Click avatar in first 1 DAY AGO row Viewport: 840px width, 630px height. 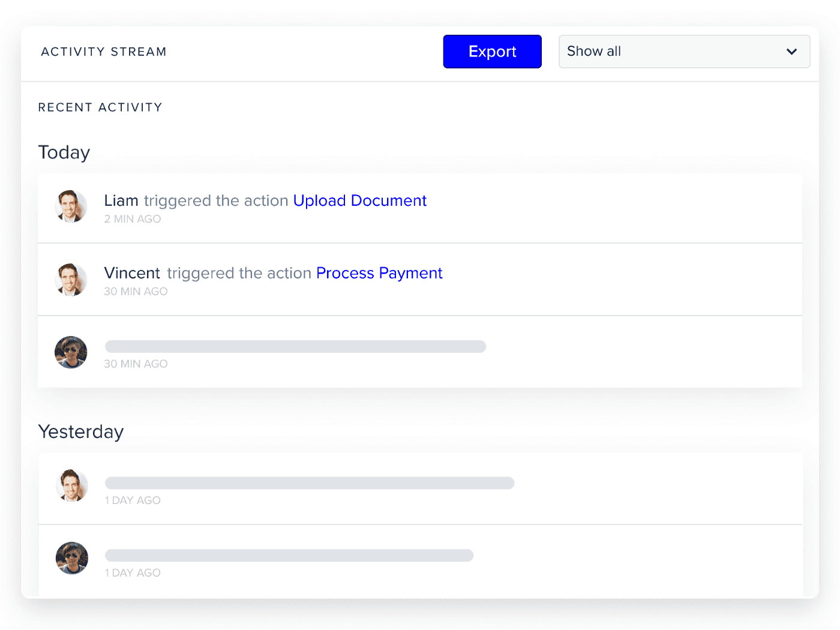click(72, 485)
